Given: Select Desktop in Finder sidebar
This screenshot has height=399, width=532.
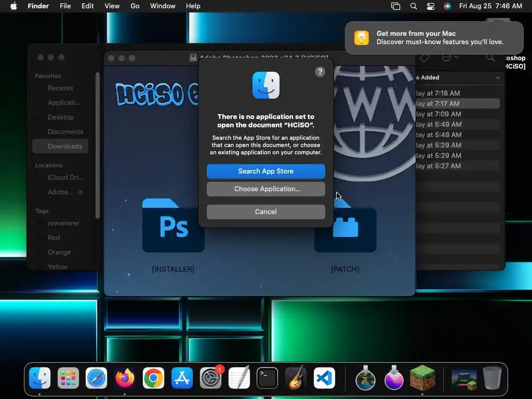Looking at the screenshot, I should click(x=60, y=117).
